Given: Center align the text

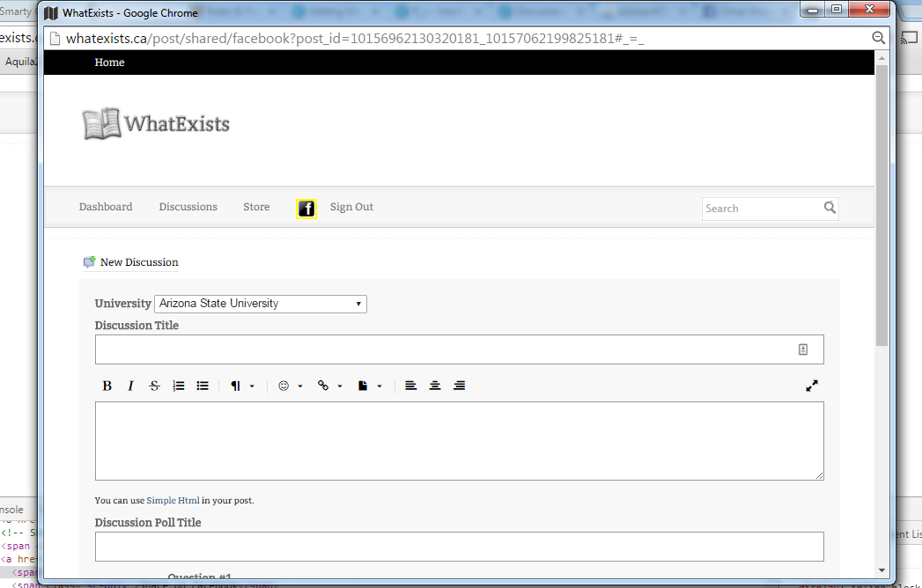Looking at the screenshot, I should click(435, 386).
